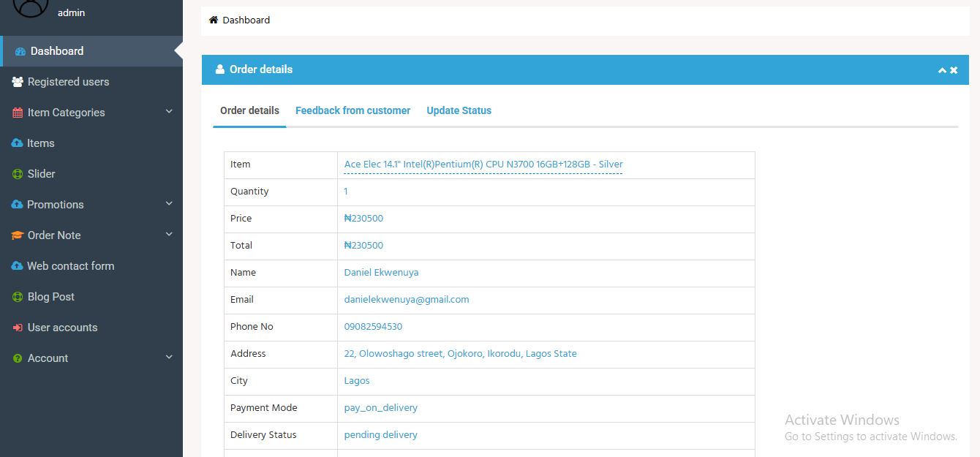Click email danielekwenuya@gmail.com
Viewport: 980px width, 457px height.
tap(407, 300)
